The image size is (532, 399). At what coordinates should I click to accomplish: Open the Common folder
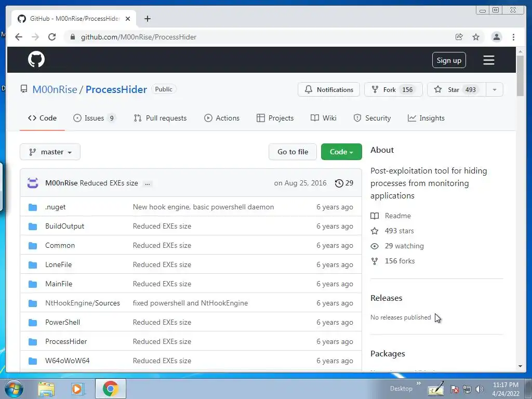60,245
